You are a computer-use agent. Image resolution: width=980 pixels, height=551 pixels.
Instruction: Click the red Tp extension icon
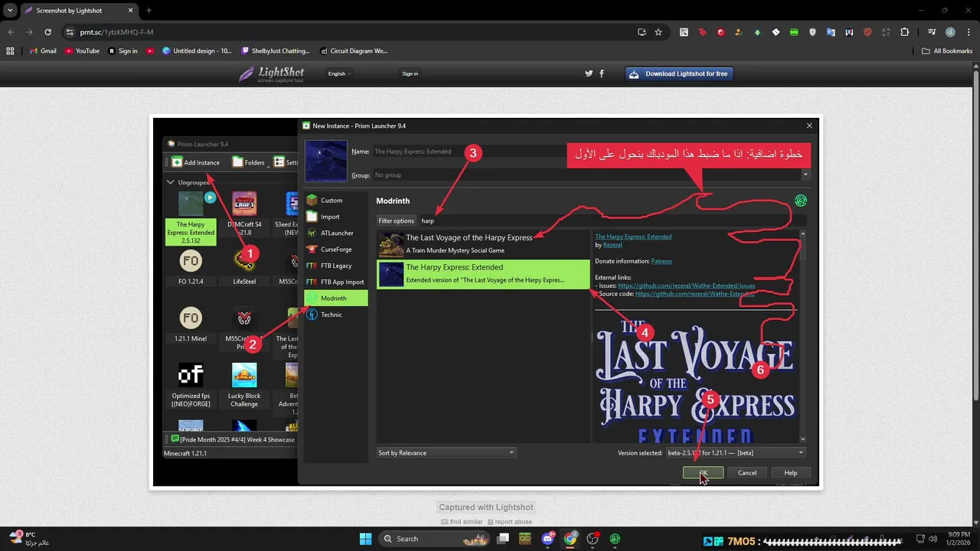(x=702, y=32)
